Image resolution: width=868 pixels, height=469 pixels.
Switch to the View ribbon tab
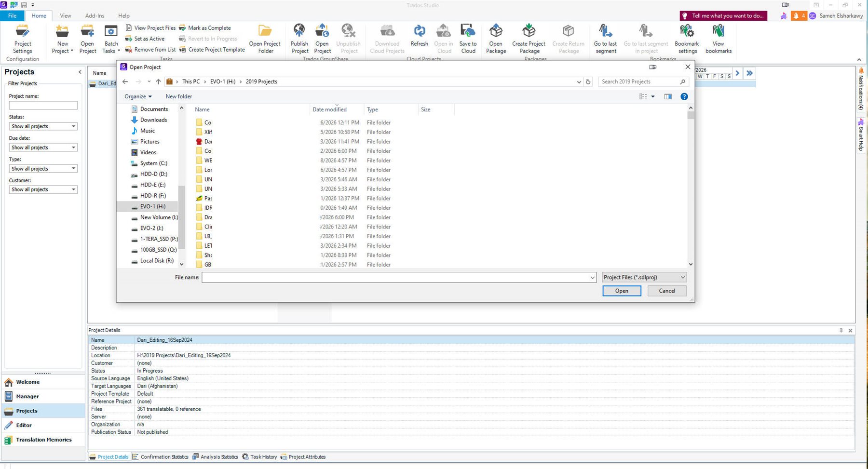tap(65, 15)
